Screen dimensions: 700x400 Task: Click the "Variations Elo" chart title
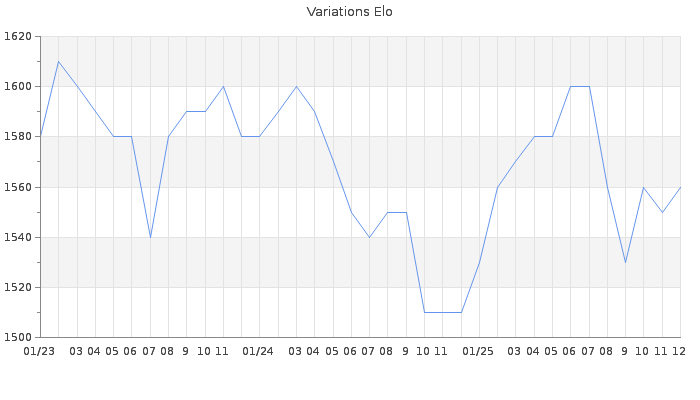349,12
